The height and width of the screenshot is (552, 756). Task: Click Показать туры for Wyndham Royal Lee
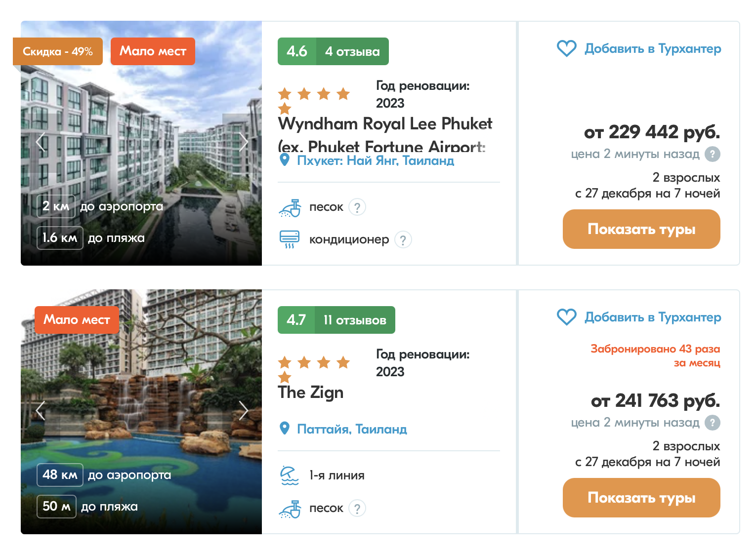click(x=641, y=229)
